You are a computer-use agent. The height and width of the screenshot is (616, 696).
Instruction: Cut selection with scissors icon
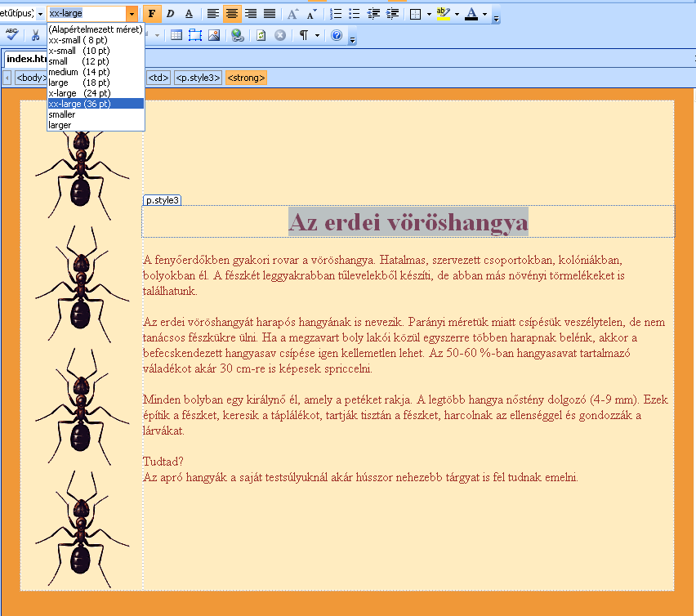click(x=35, y=35)
